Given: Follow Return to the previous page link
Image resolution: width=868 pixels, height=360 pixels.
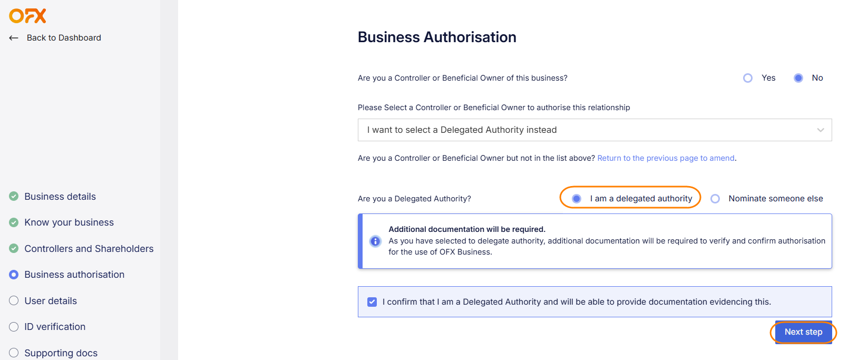Looking at the screenshot, I should (666, 158).
